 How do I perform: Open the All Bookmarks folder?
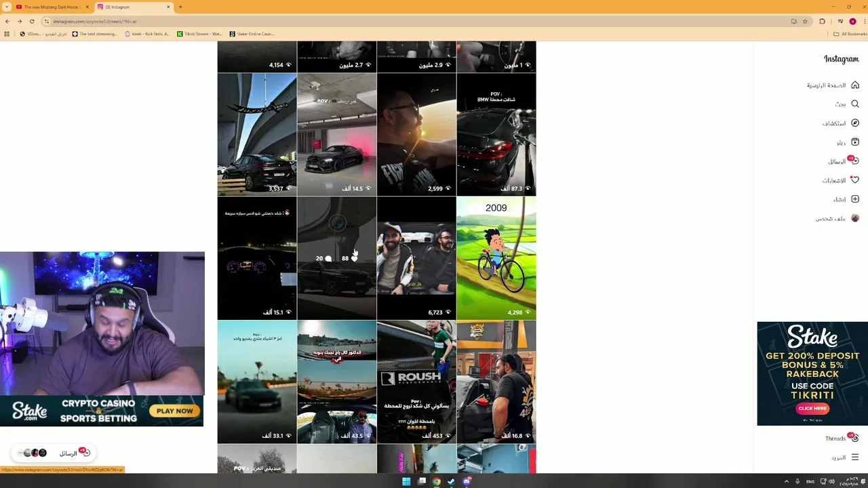pyautogui.click(x=850, y=33)
